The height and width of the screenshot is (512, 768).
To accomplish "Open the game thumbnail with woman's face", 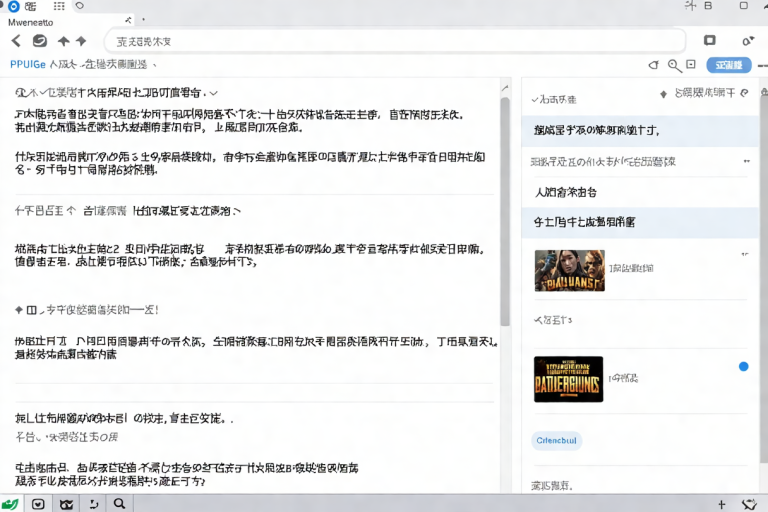I will tap(570, 270).
